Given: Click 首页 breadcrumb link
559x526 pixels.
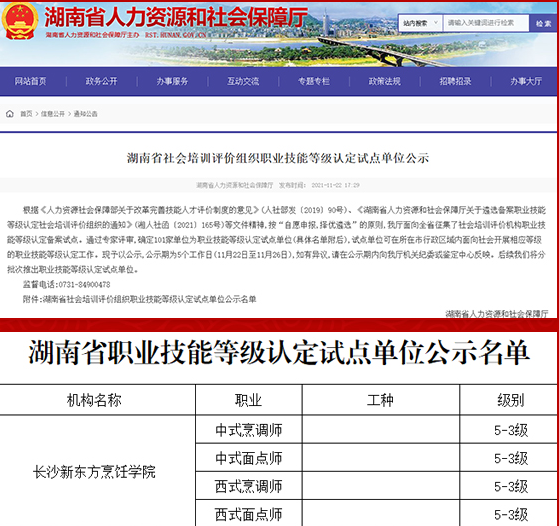Looking at the screenshot, I should point(26,114).
